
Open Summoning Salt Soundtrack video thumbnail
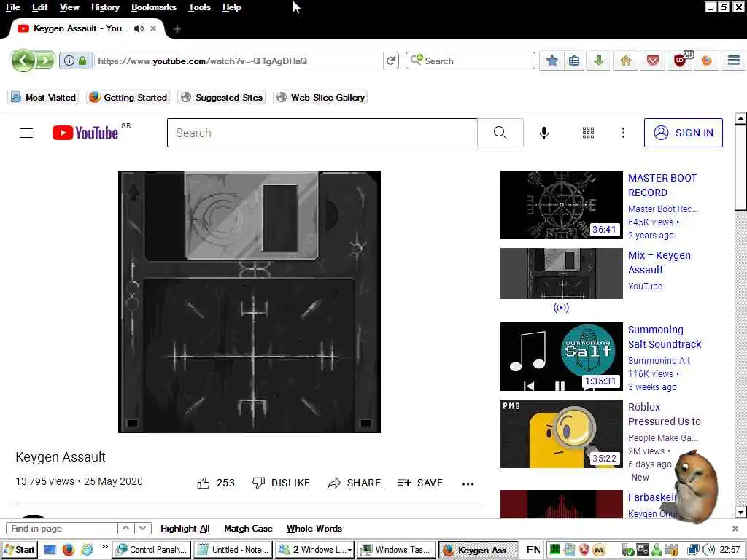[561, 356]
